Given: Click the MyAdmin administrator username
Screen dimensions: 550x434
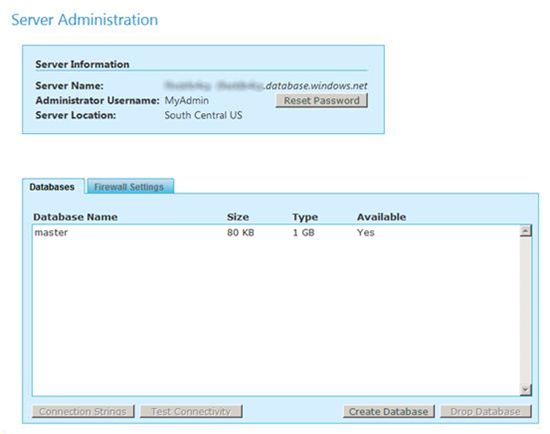Looking at the screenshot, I should point(187,100).
